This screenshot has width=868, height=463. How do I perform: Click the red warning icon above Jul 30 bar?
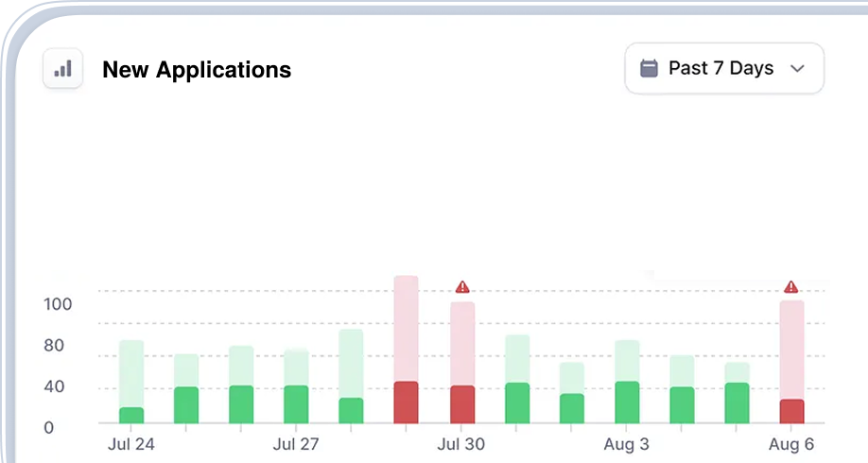(461, 286)
